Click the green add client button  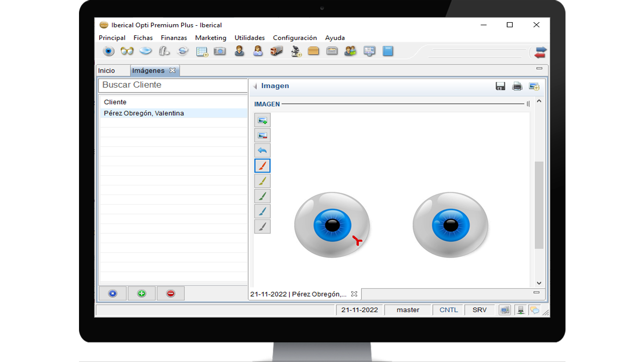click(141, 294)
